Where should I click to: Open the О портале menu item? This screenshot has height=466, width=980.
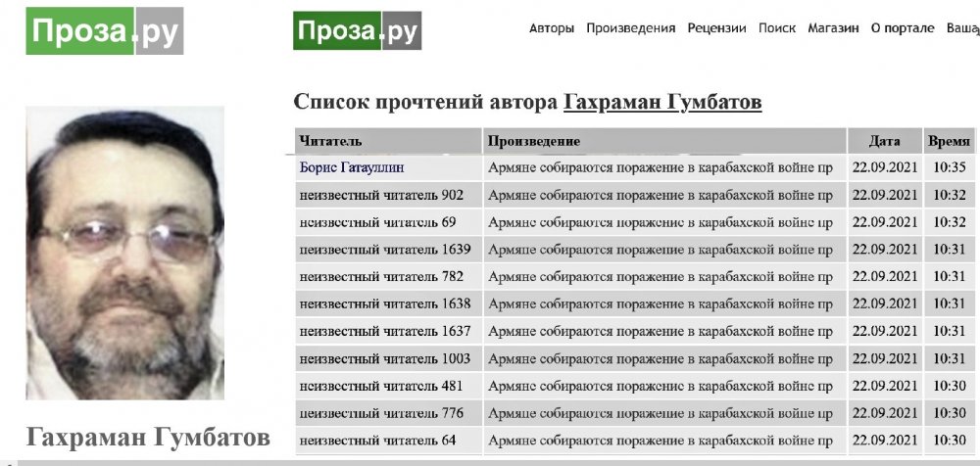click(903, 28)
